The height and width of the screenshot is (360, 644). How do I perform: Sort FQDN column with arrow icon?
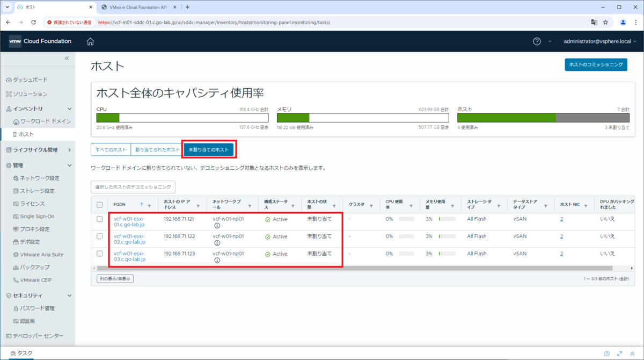142,205
